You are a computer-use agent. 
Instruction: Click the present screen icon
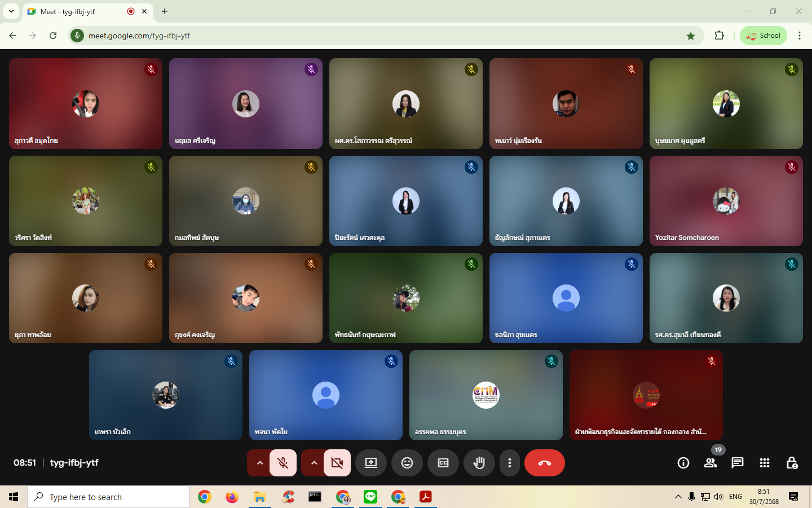[370, 463]
